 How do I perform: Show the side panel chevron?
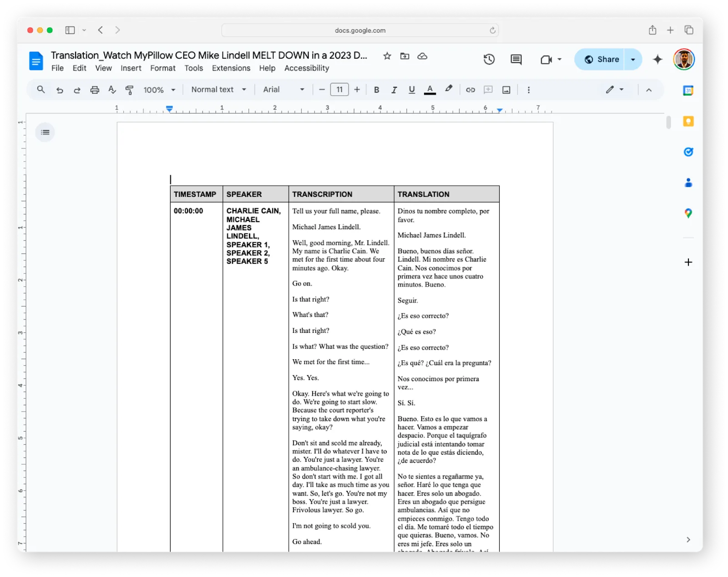pyautogui.click(x=688, y=540)
